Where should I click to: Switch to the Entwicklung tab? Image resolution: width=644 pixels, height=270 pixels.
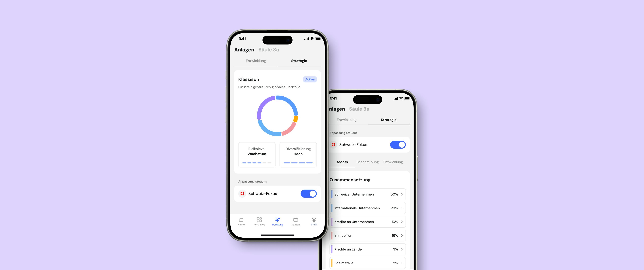pyautogui.click(x=255, y=60)
